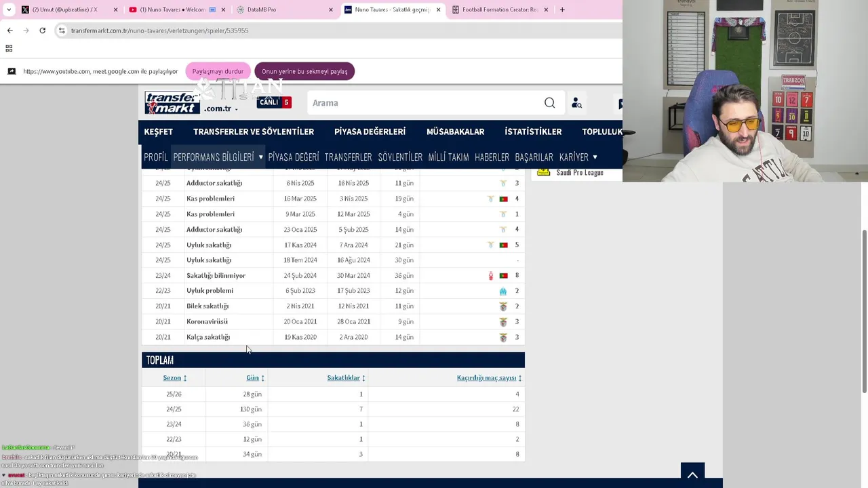Click the page vertical scrollbar
The image size is (868, 488).
tap(864, 310)
